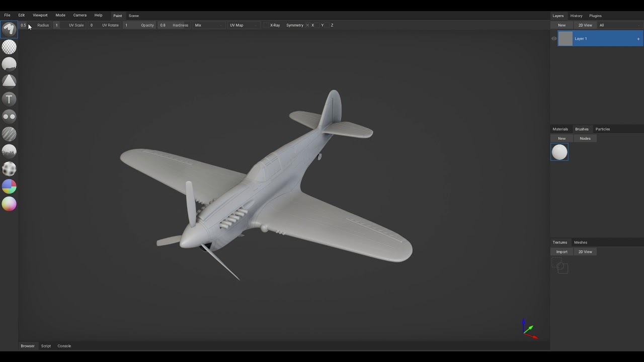The height and width of the screenshot is (362, 644).
Task: Select the Clone tool with two dots
Action: point(9,117)
